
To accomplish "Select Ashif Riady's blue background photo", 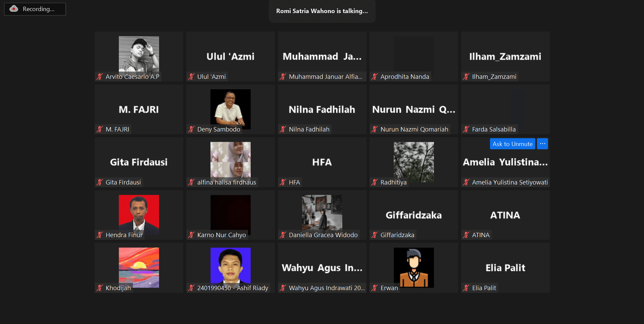I will pos(230,265).
